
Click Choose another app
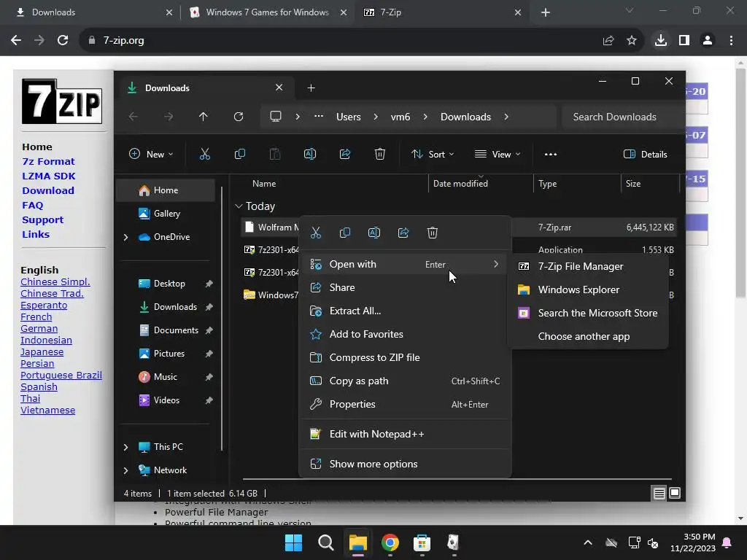(588, 337)
